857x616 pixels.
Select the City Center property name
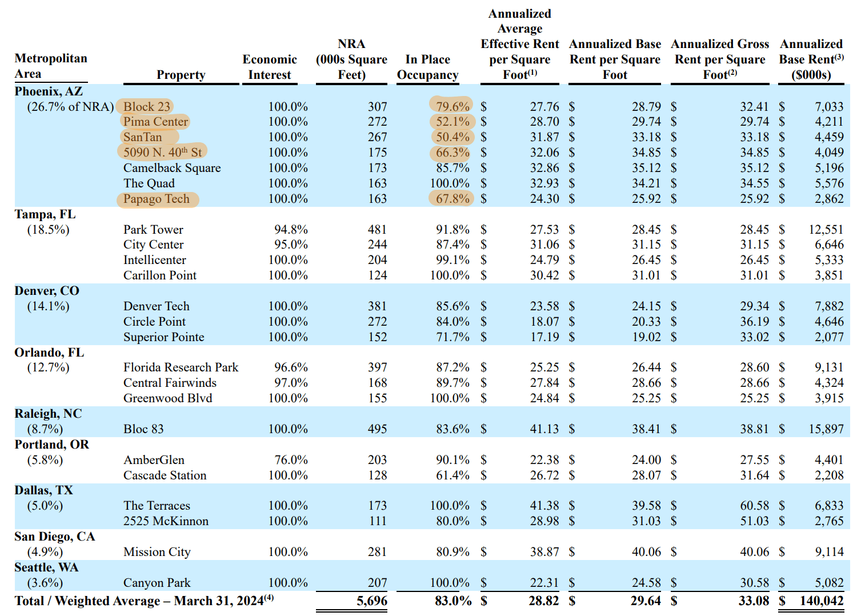coord(154,245)
